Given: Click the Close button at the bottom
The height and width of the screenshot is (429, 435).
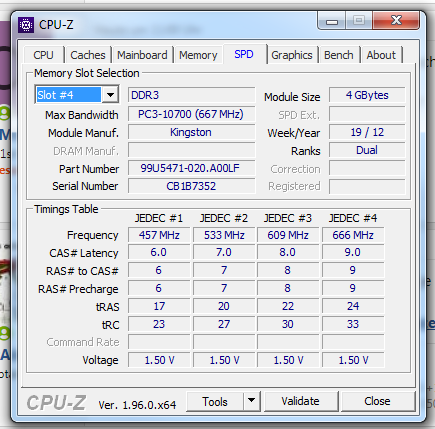Looking at the screenshot, I should coord(377,401).
